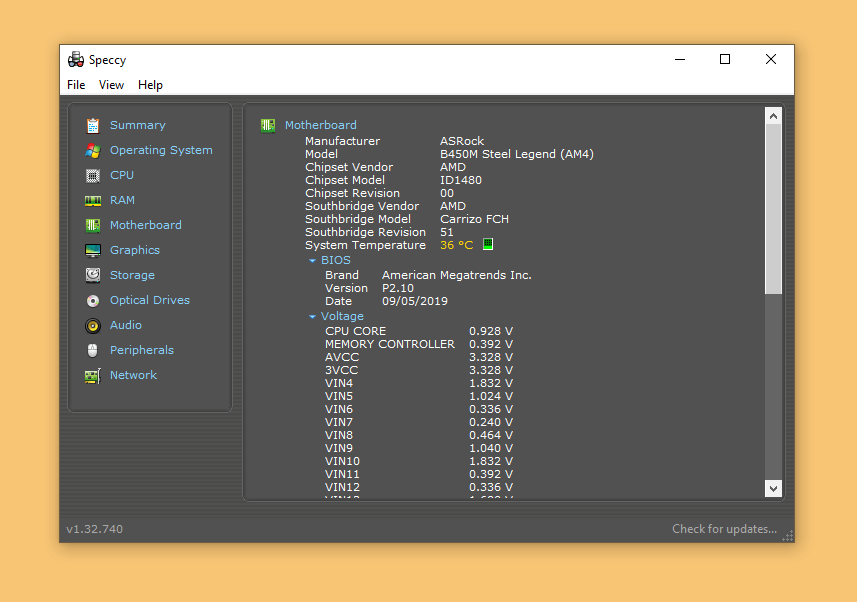
Task: Click the version number v1.32.740
Action: (95, 529)
